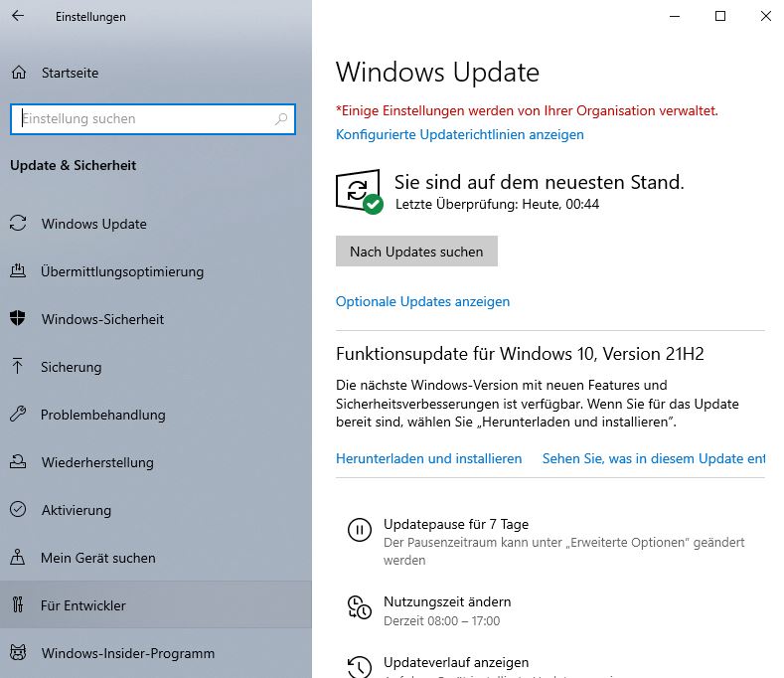This screenshot has height=678, width=784.
Task: Click the red organisation management notice
Action: [527, 110]
